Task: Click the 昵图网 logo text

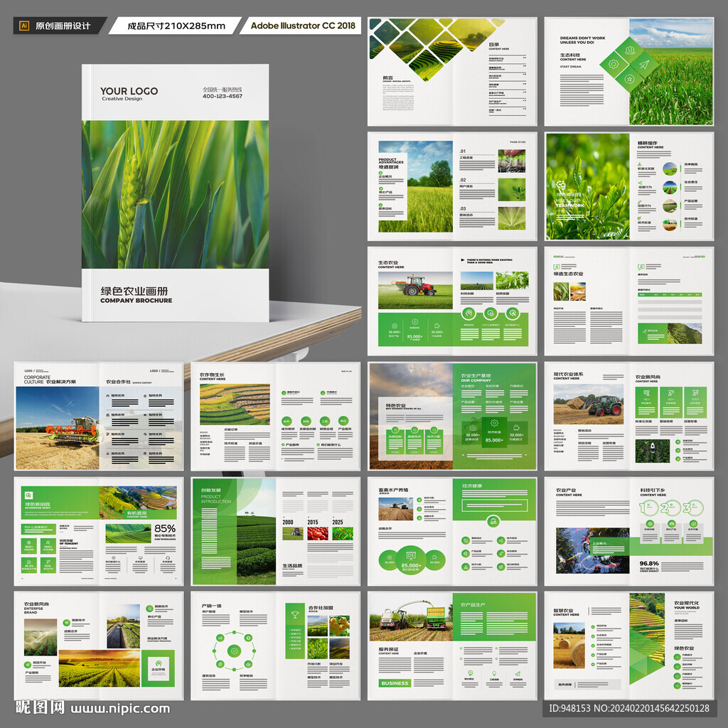Action: tap(40, 707)
